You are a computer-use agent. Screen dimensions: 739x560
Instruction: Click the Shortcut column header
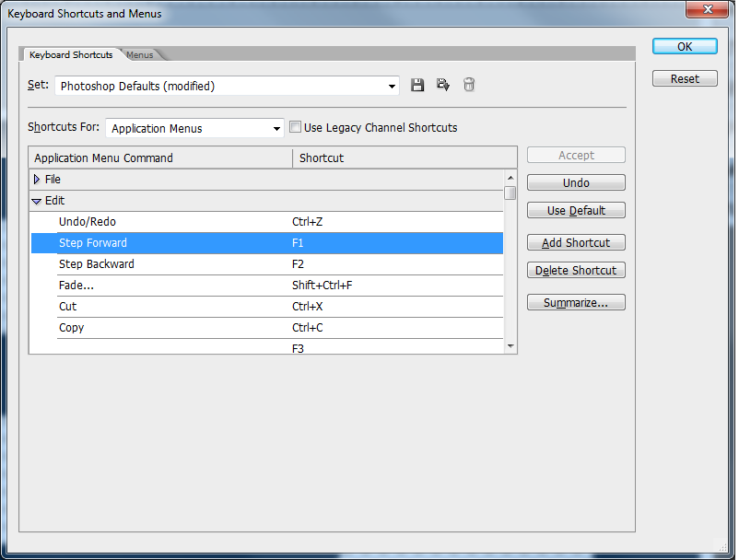pyautogui.click(x=405, y=157)
